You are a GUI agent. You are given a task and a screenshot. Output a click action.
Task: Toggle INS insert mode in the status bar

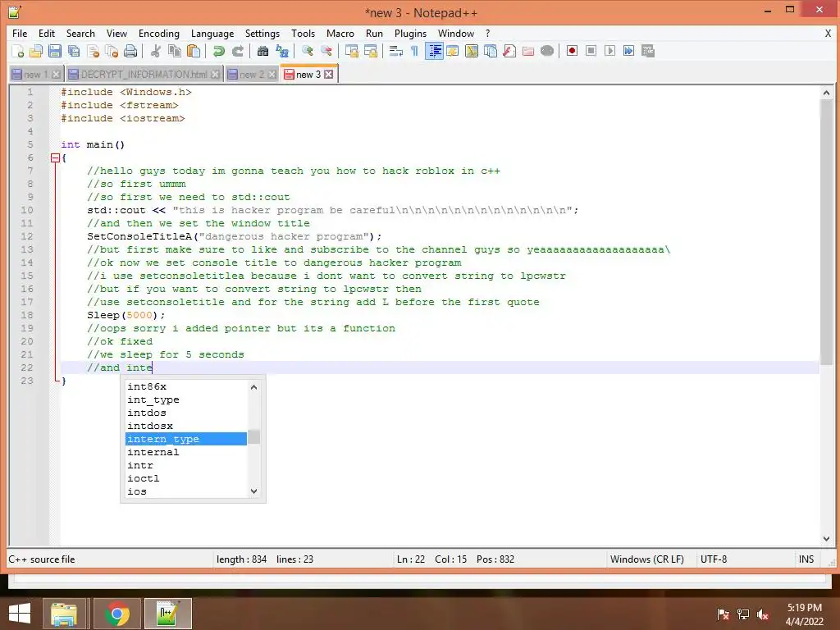[x=806, y=559]
